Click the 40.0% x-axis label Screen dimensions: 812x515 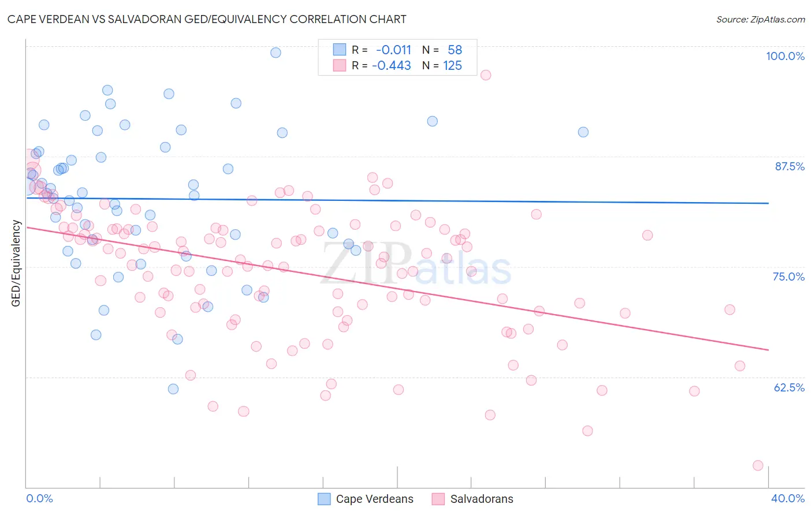tap(788, 498)
